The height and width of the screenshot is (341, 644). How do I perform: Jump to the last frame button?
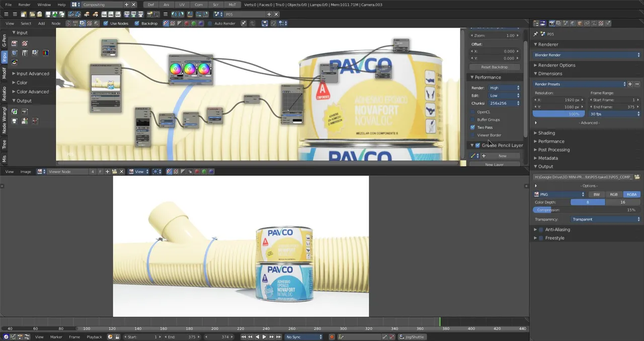[x=278, y=337]
